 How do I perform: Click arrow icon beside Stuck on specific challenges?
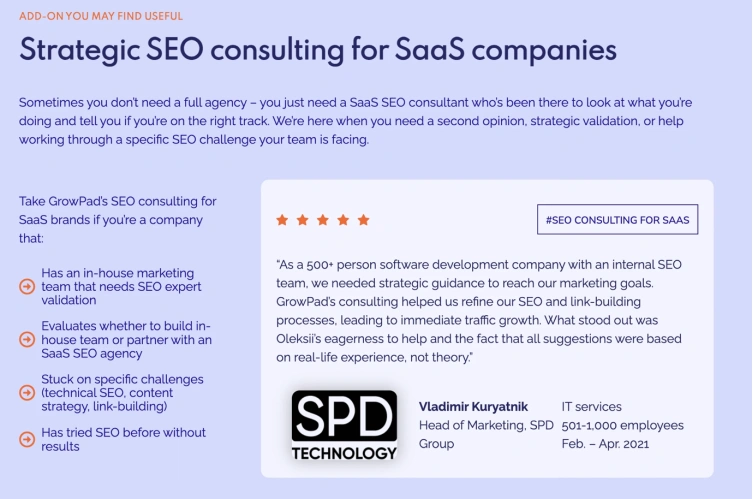(27, 393)
